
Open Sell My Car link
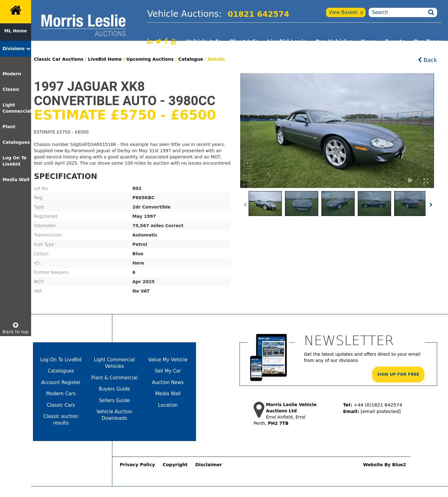[x=168, y=371]
